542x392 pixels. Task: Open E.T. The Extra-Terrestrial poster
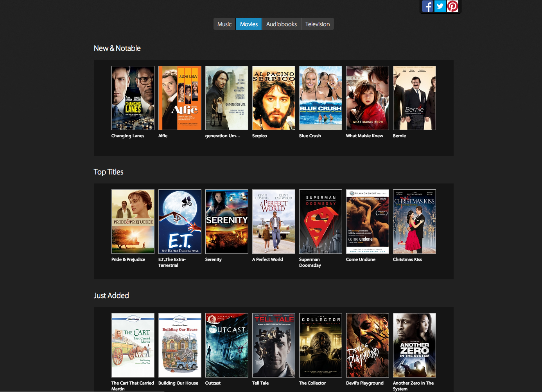click(x=180, y=221)
